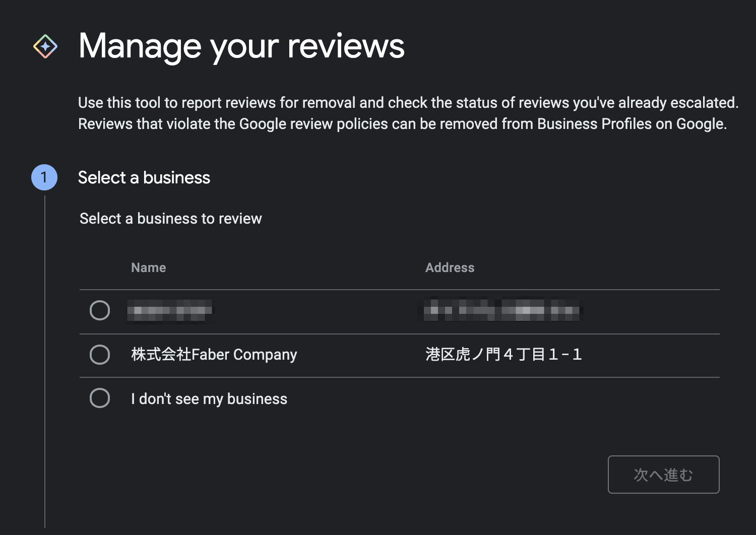Viewport: 756px width, 535px height.
Task: Click the 株式会社Faber Company name text
Action: tap(214, 355)
